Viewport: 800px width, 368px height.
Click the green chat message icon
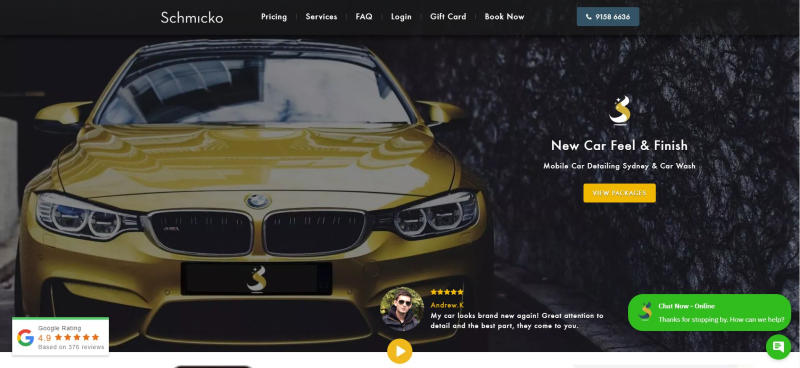click(778, 347)
